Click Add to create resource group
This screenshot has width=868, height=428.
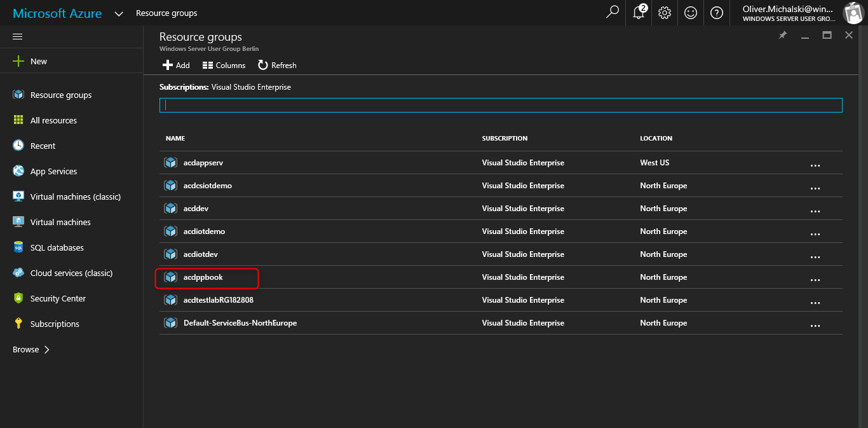point(176,65)
